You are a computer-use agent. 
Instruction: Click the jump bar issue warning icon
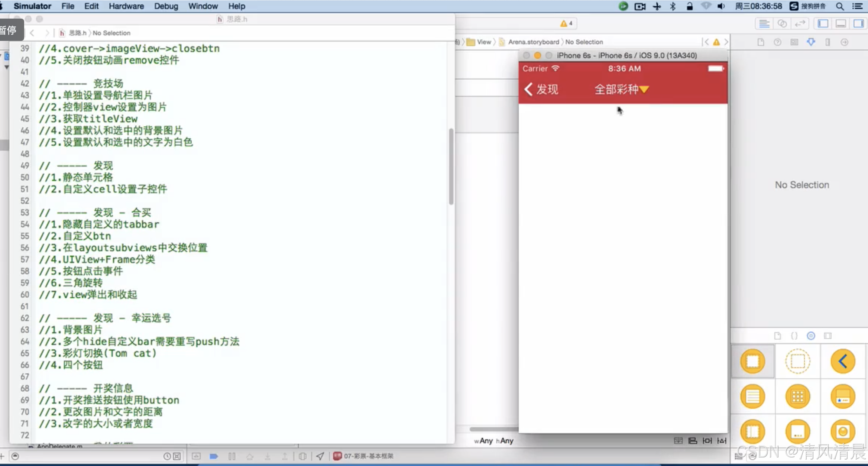pos(716,42)
